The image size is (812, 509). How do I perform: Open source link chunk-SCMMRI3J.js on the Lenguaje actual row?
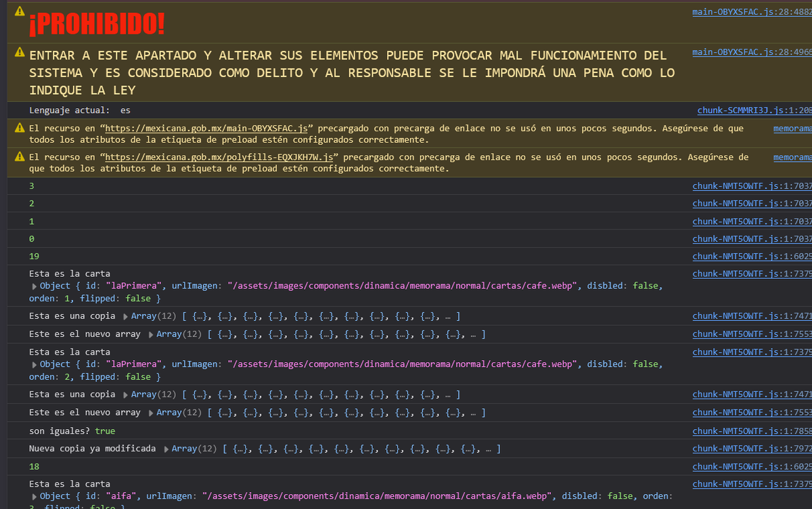click(x=754, y=110)
